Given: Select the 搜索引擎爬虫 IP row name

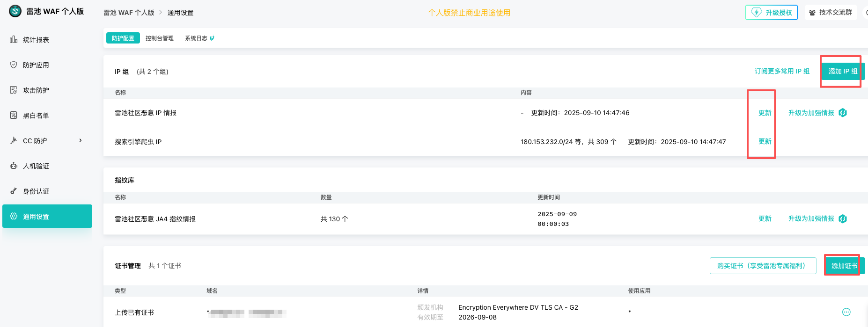Looking at the screenshot, I should (138, 142).
